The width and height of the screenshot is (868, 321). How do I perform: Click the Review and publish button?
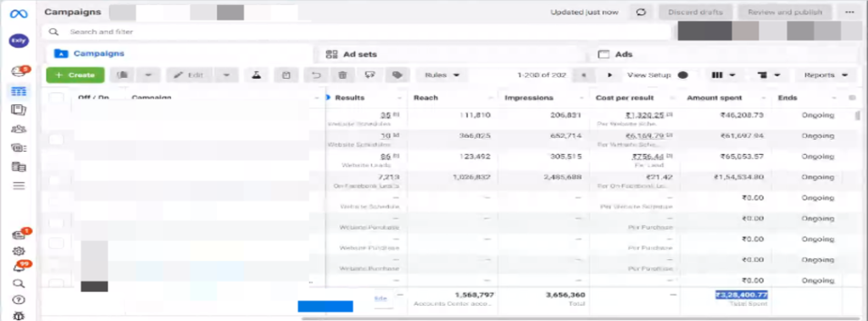pos(784,12)
